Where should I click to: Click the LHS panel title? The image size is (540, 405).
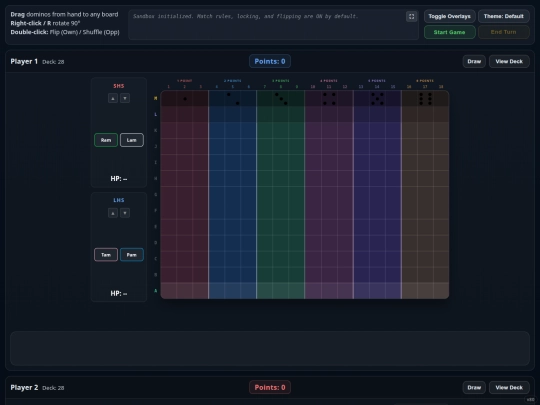[119, 200]
